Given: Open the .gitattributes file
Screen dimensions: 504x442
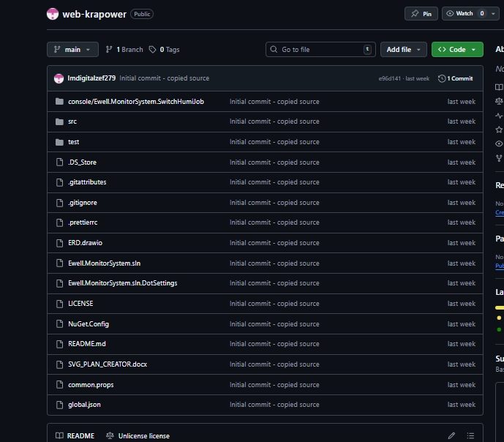Looking at the screenshot, I should click(87, 182).
